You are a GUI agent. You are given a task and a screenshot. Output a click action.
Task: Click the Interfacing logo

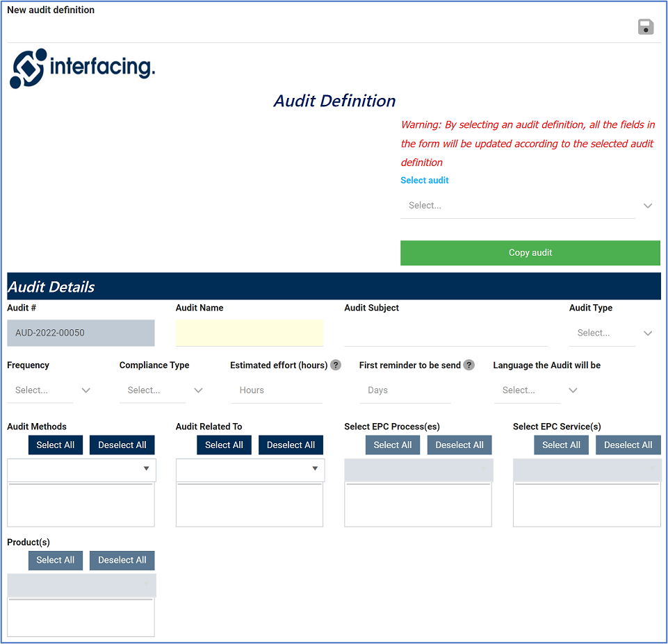tap(81, 69)
